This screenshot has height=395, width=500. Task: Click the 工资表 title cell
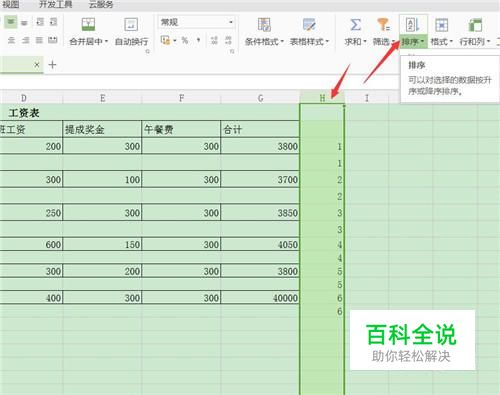pyautogui.click(x=150, y=113)
